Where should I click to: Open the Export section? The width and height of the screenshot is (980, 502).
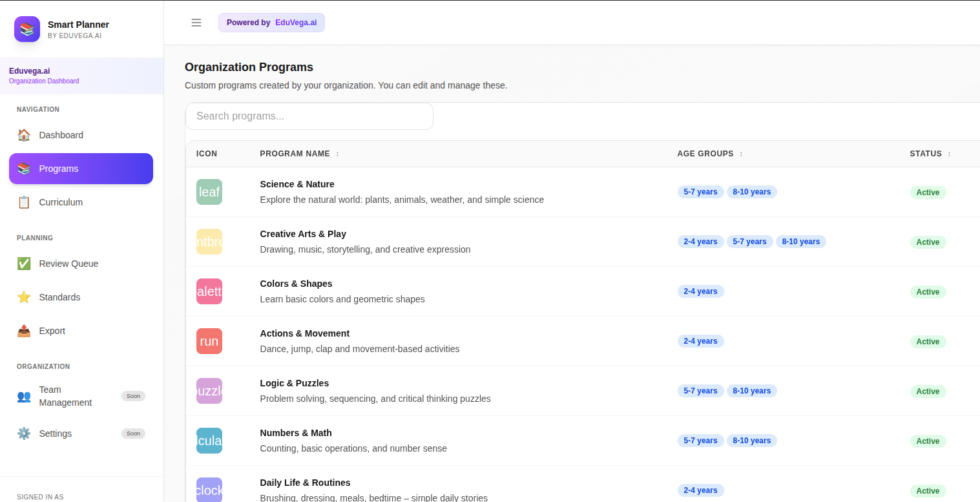[52, 331]
